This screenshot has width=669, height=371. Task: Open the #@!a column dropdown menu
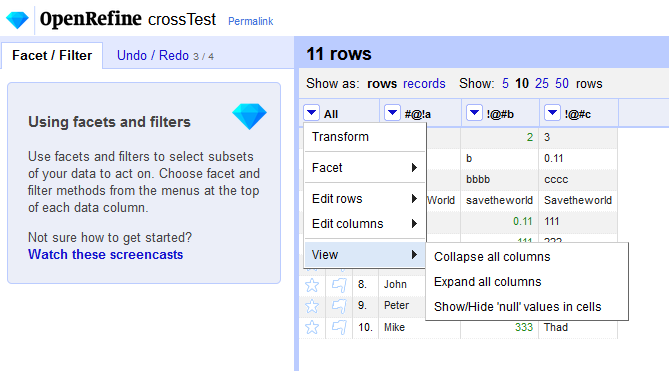point(392,113)
